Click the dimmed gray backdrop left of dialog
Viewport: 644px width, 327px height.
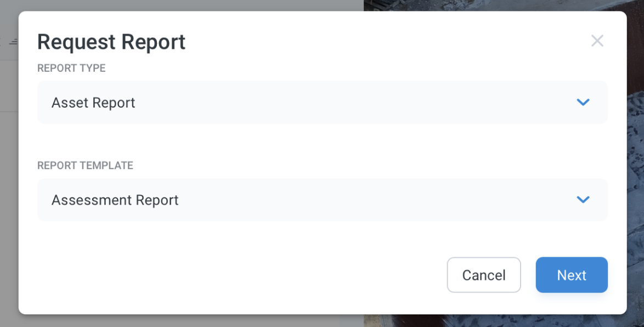9,192
